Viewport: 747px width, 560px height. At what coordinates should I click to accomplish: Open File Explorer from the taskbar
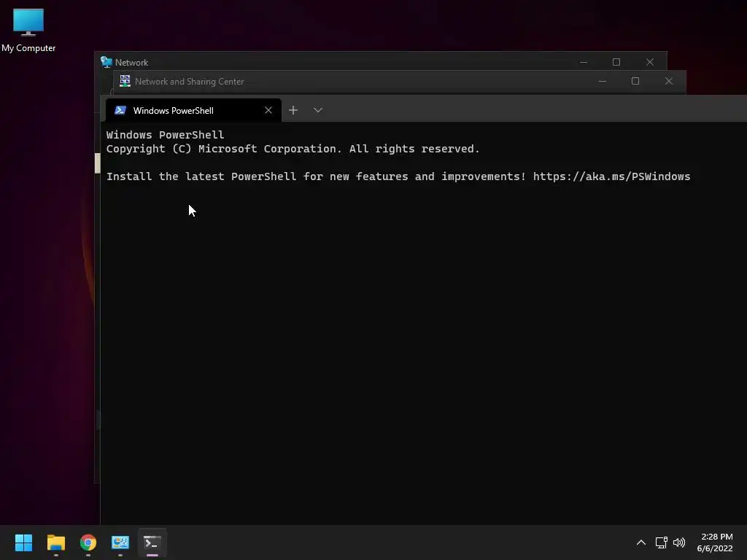[x=55, y=542]
